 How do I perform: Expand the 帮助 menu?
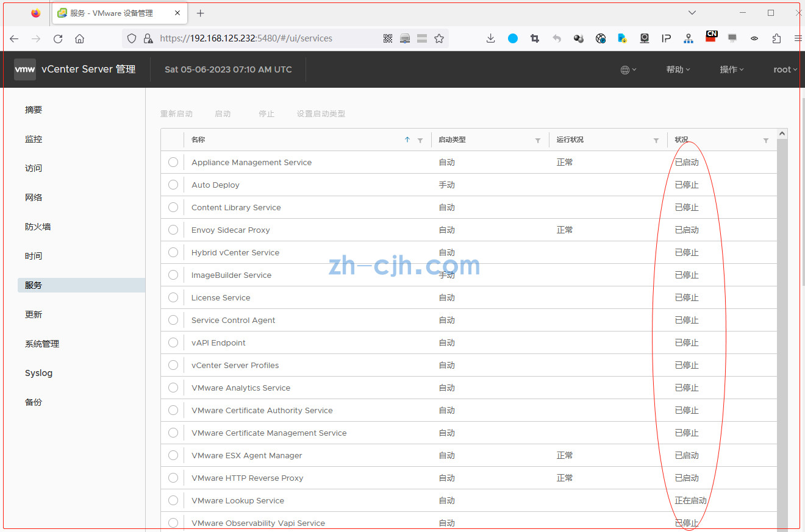[x=678, y=69]
